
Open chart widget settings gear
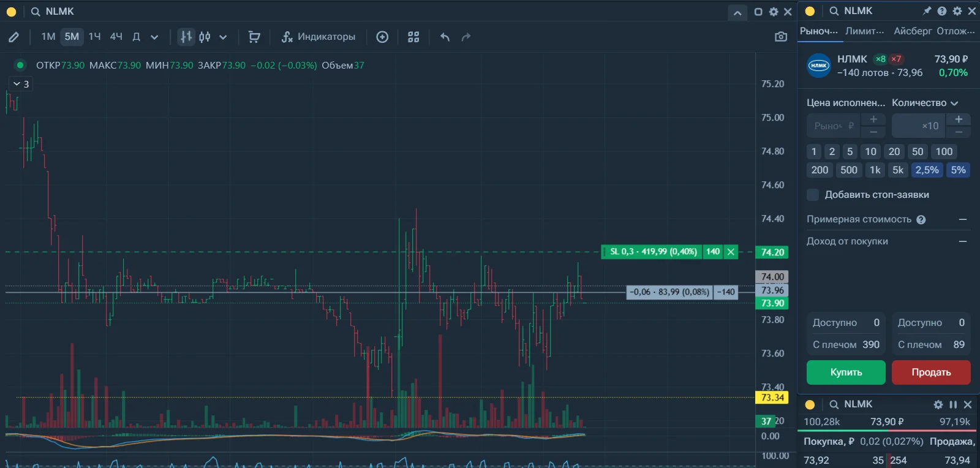774,12
